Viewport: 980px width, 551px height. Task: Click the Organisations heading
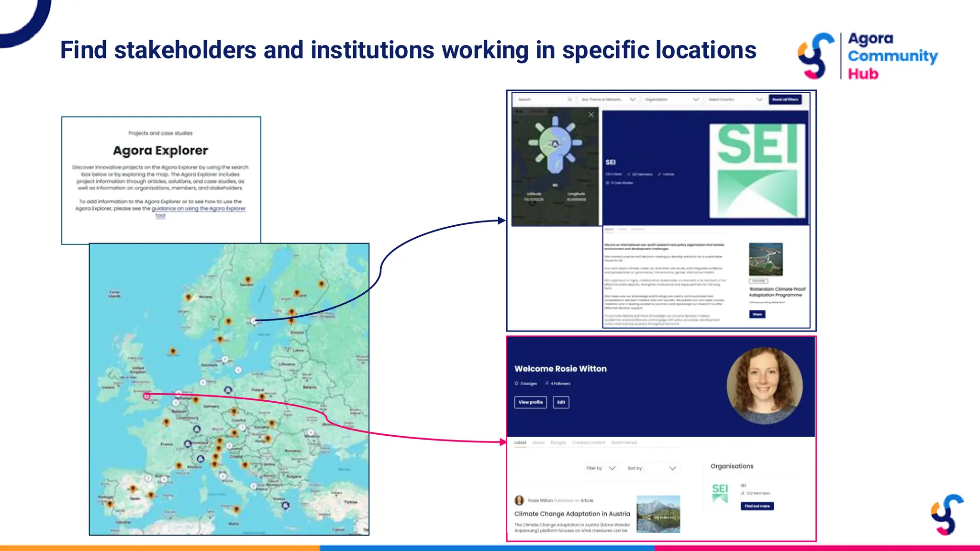pyautogui.click(x=732, y=466)
